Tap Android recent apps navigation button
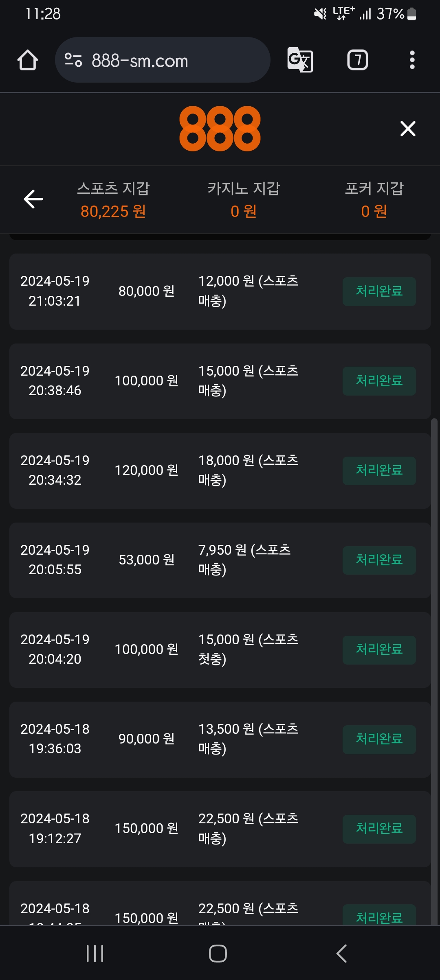This screenshot has height=980, width=440. pos(95,953)
